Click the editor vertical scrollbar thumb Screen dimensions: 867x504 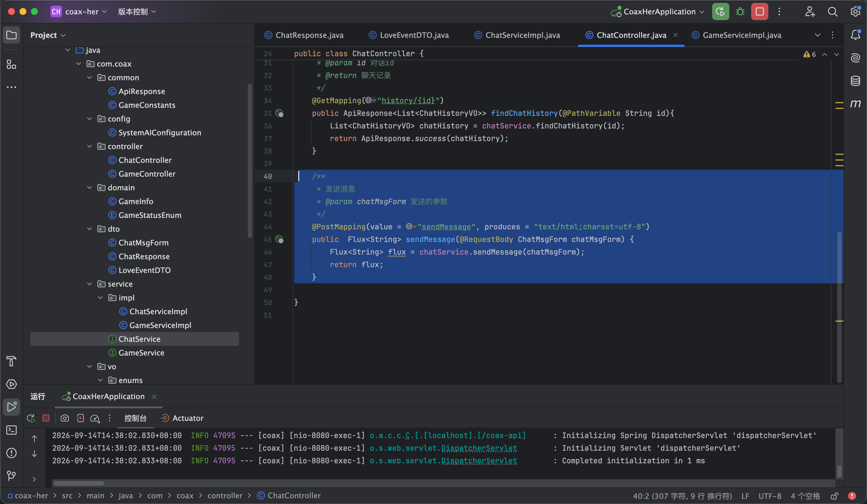point(839,307)
